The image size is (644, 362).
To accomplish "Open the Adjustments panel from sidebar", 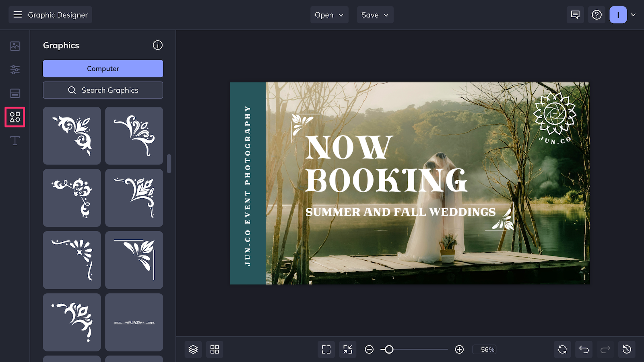I will click(x=14, y=70).
